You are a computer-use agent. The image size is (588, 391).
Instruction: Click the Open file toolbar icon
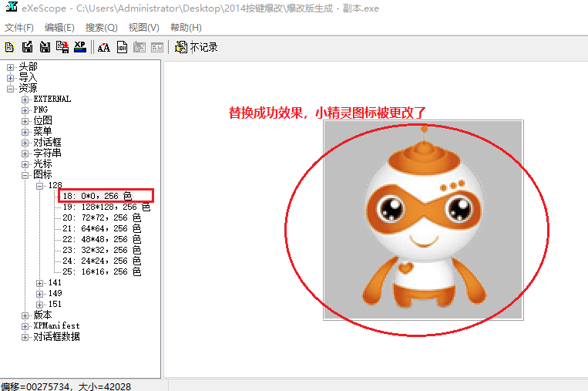(10, 47)
